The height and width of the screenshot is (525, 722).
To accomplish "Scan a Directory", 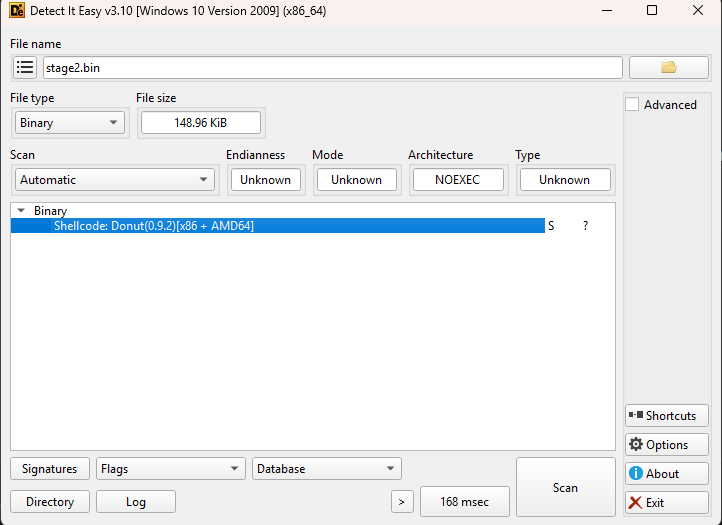I will pyautogui.click(x=50, y=502).
